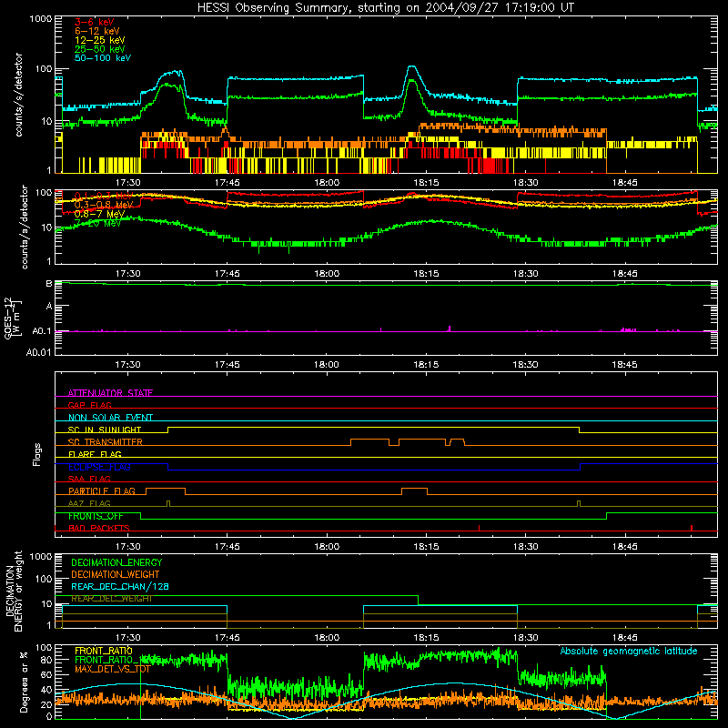Click the 1000 tick label of the decimation panel
The height and width of the screenshot is (728, 728).
pos(40,556)
